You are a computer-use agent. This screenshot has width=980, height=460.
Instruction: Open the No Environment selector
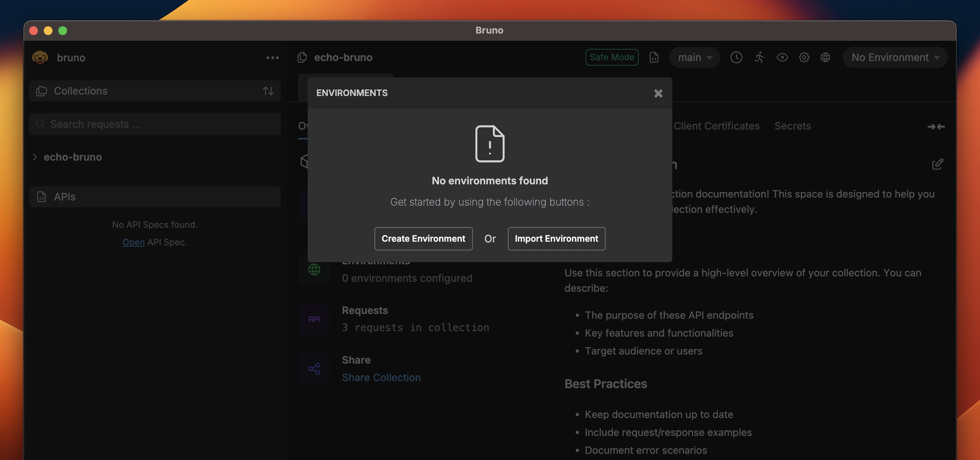pyautogui.click(x=895, y=58)
